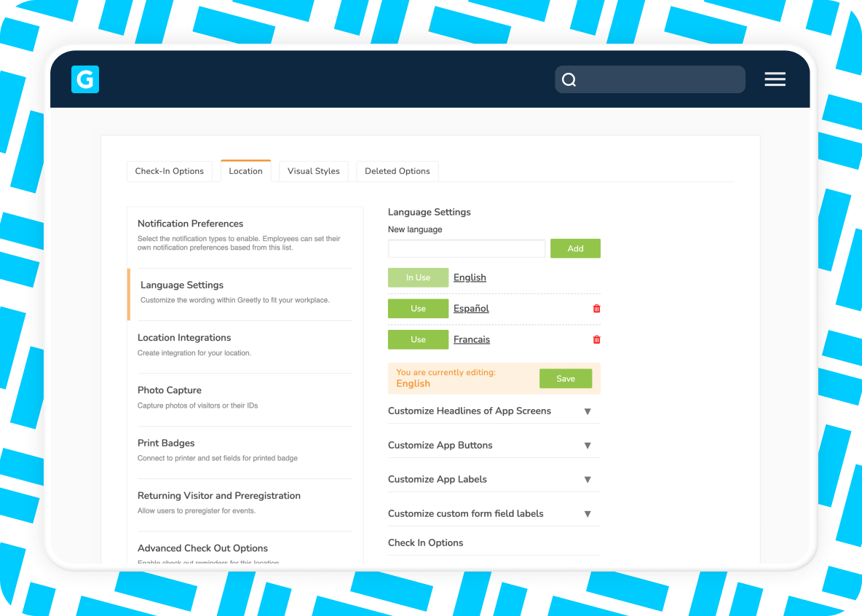Open the English language link
Viewport: 862px width, 616px height.
[470, 277]
